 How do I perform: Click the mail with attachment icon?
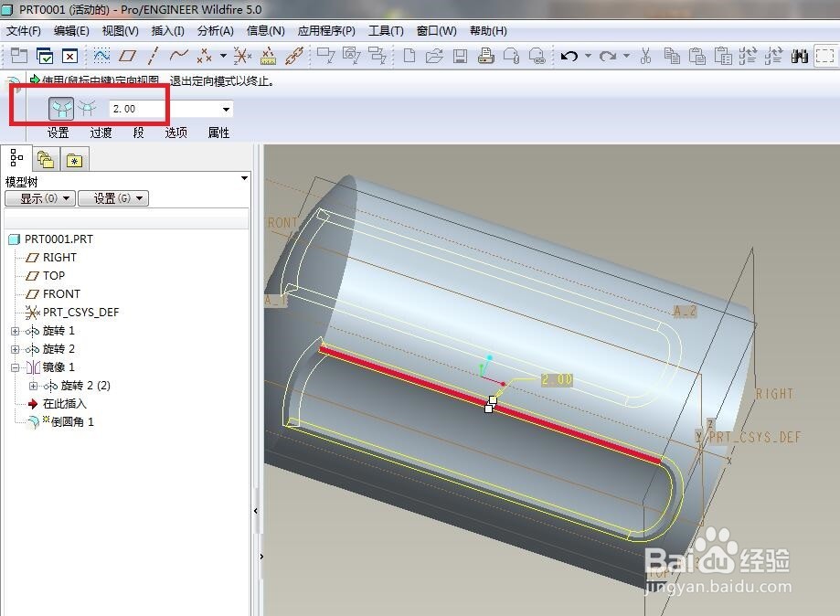click(x=511, y=55)
